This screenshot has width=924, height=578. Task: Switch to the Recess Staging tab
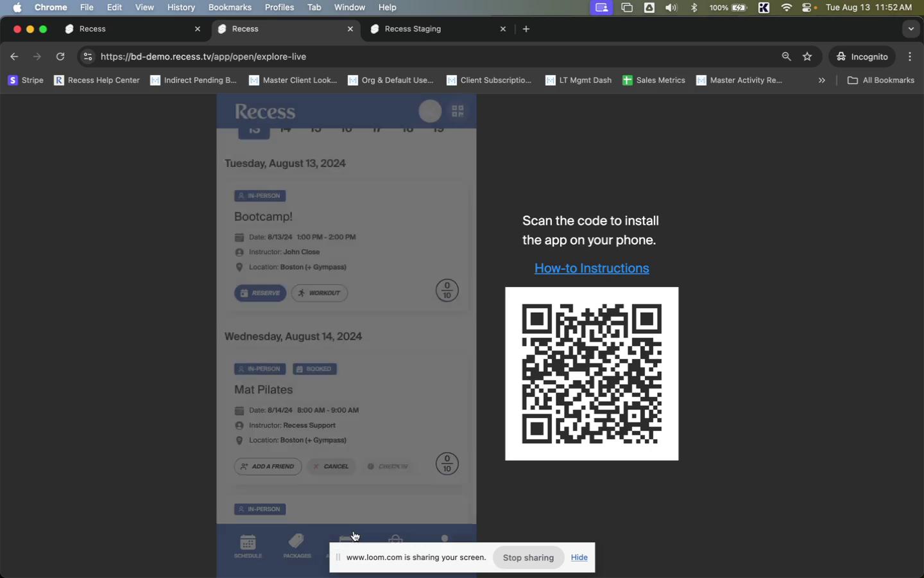click(439, 29)
